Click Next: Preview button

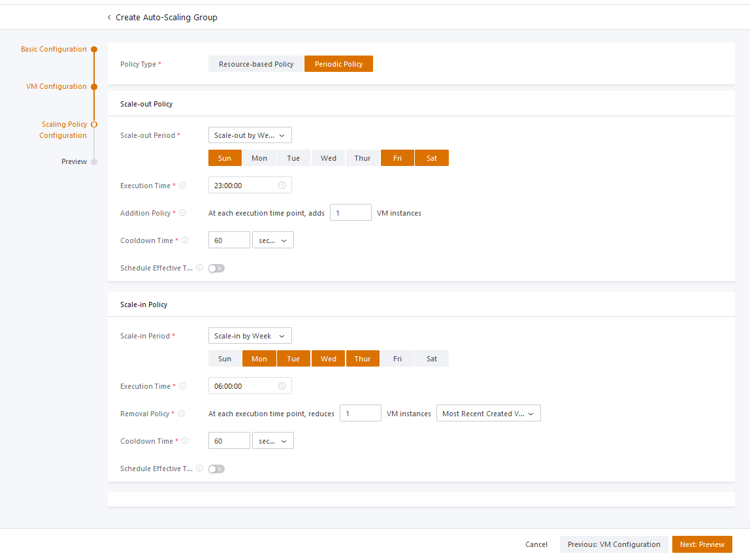702,544
